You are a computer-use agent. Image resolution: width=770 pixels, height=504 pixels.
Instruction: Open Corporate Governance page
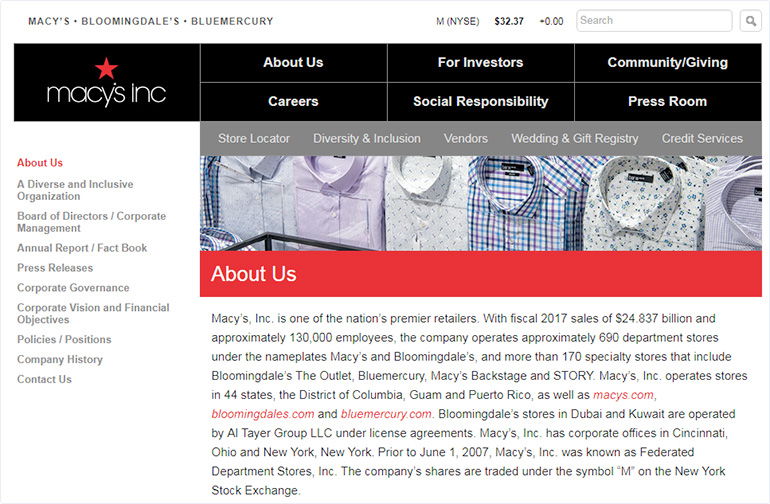(73, 288)
